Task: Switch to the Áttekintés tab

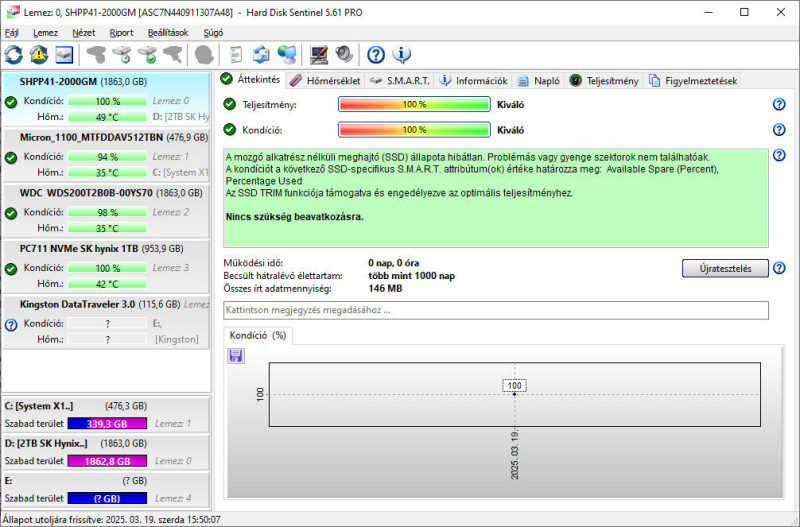Action: (251, 80)
